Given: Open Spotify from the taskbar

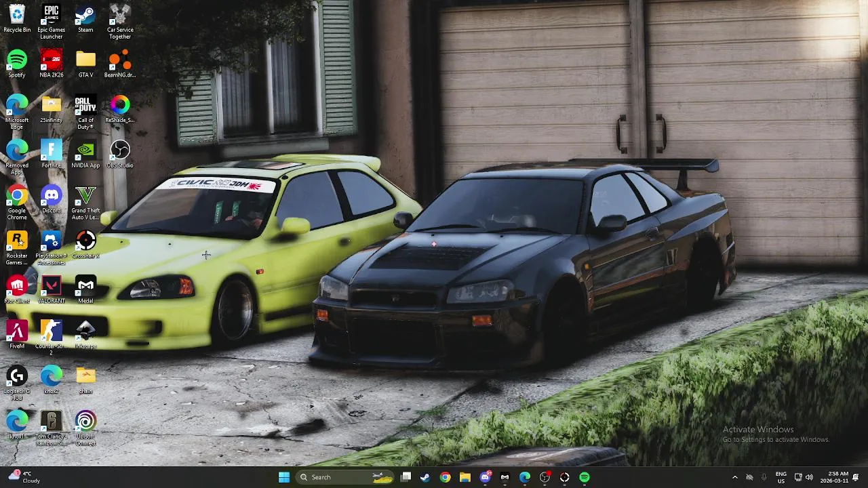Looking at the screenshot, I should click(x=585, y=477).
